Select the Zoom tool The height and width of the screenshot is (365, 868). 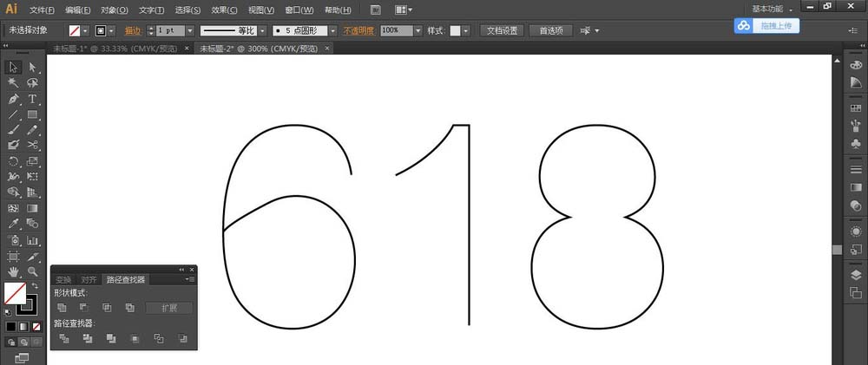click(x=32, y=271)
